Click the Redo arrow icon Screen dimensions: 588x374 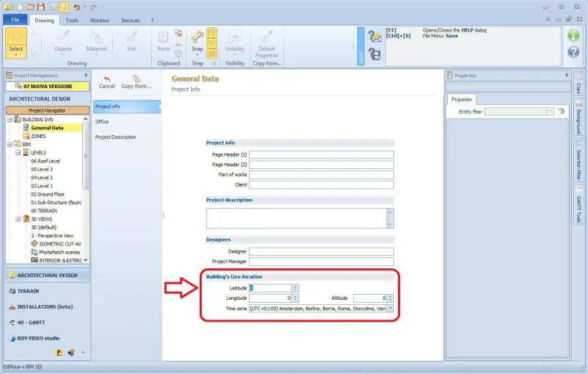[93, 7]
